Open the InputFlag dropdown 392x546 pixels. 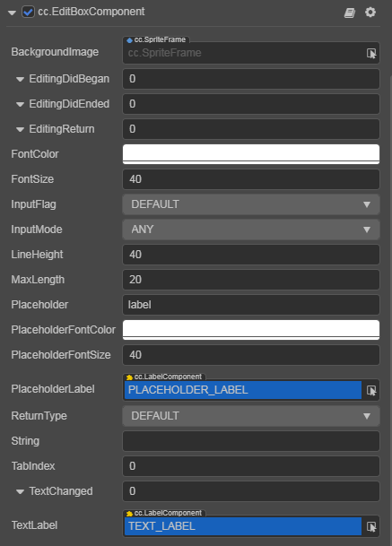(x=251, y=204)
